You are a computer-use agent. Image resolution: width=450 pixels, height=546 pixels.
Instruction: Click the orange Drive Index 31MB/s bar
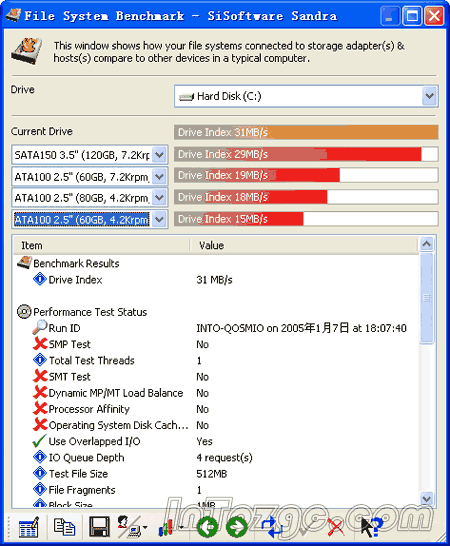click(x=306, y=132)
